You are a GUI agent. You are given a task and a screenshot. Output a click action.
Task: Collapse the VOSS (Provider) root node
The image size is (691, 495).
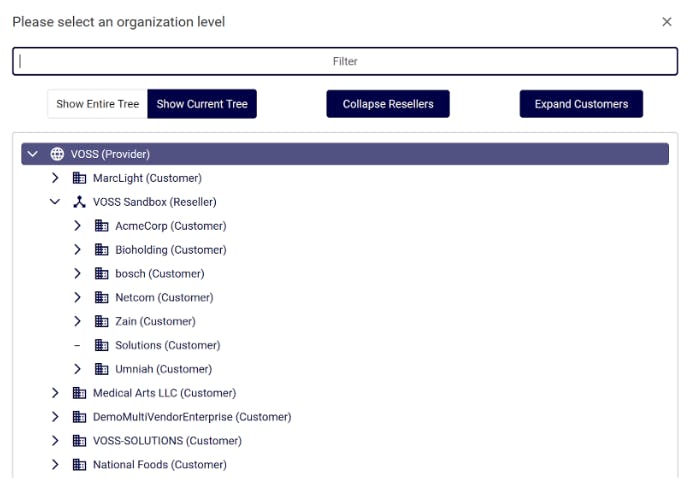click(x=33, y=154)
